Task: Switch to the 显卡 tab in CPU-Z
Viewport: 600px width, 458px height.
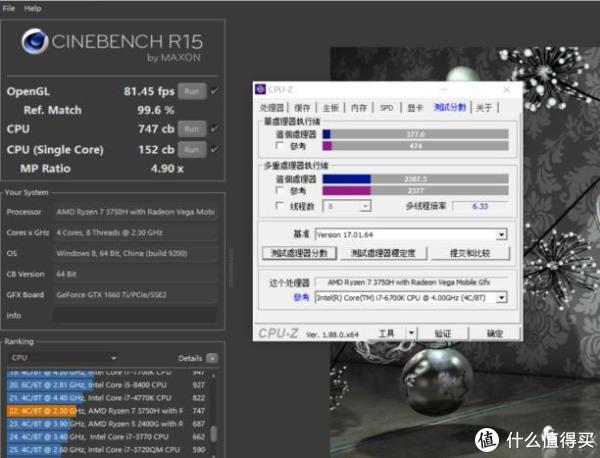Action: [415, 108]
